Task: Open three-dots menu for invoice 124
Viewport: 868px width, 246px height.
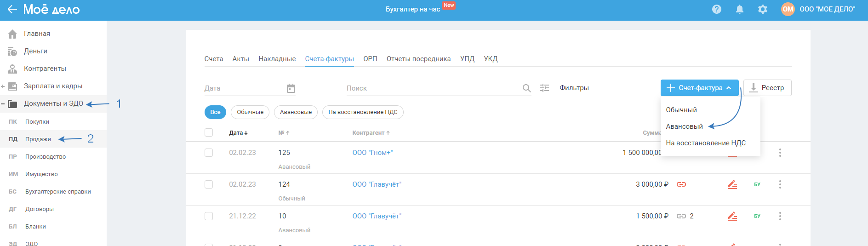Action: tap(780, 184)
